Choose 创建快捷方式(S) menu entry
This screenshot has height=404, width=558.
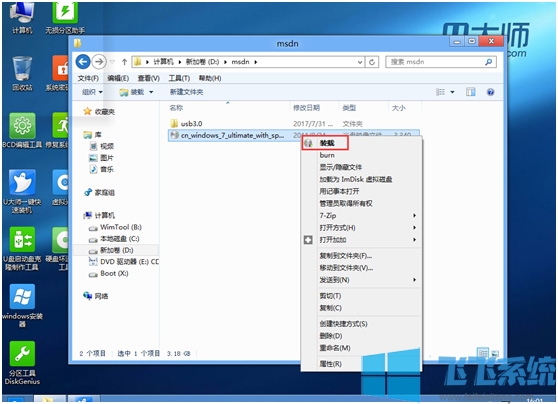pyautogui.click(x=361, y=324)
